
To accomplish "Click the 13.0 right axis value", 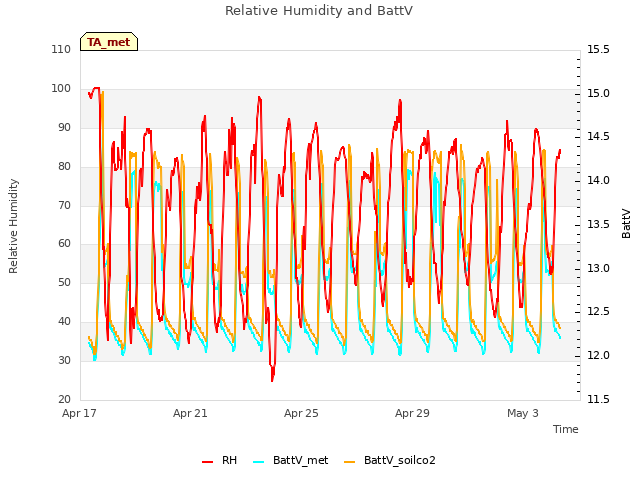I will click(x=598, y=269).
